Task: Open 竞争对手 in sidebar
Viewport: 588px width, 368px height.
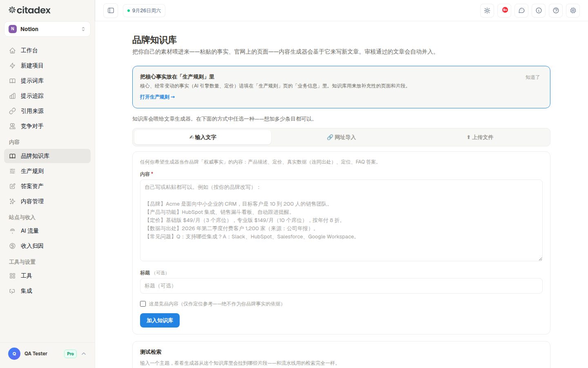Action: pyautogui.click(x=47, y=126)
